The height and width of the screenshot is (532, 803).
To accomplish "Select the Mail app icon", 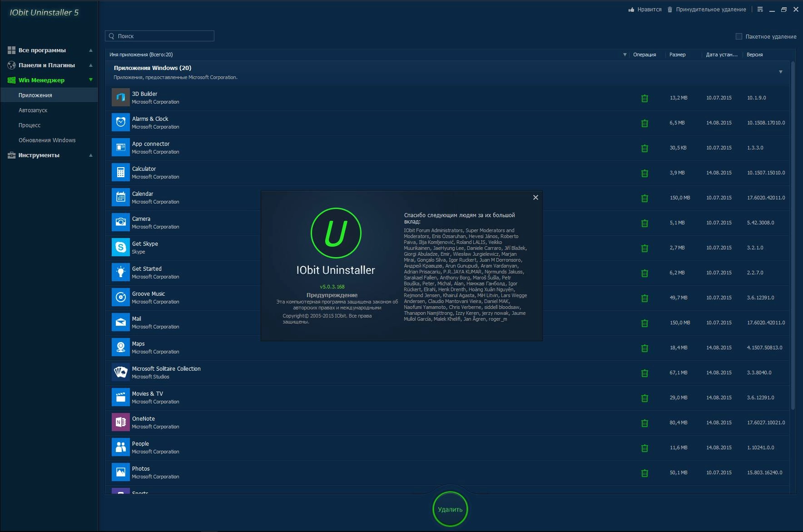I will coord(121,322).
